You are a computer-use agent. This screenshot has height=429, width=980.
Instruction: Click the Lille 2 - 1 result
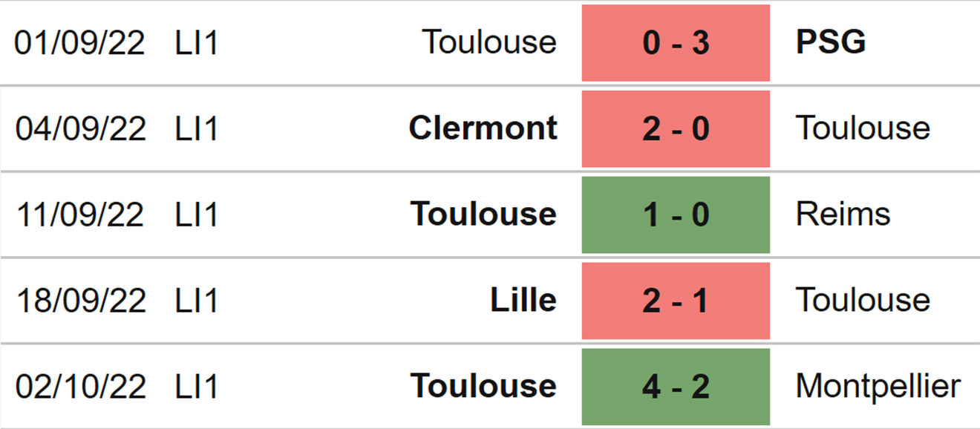[x=676, y=301]
